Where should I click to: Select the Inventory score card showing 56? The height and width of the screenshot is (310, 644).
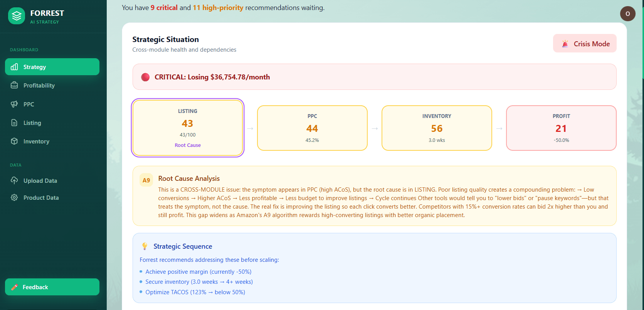pyautogui.click(x=437, y=128)
